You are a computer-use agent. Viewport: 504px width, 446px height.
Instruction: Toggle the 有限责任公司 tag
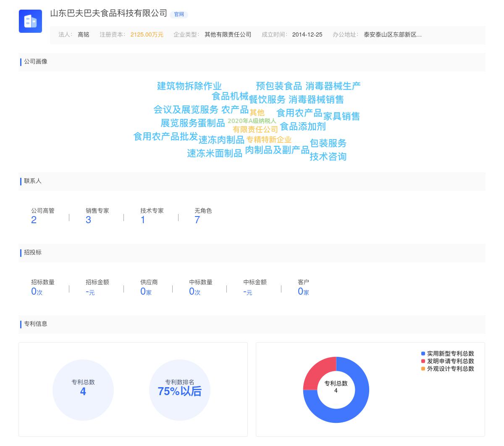click(x=256, y=129)
